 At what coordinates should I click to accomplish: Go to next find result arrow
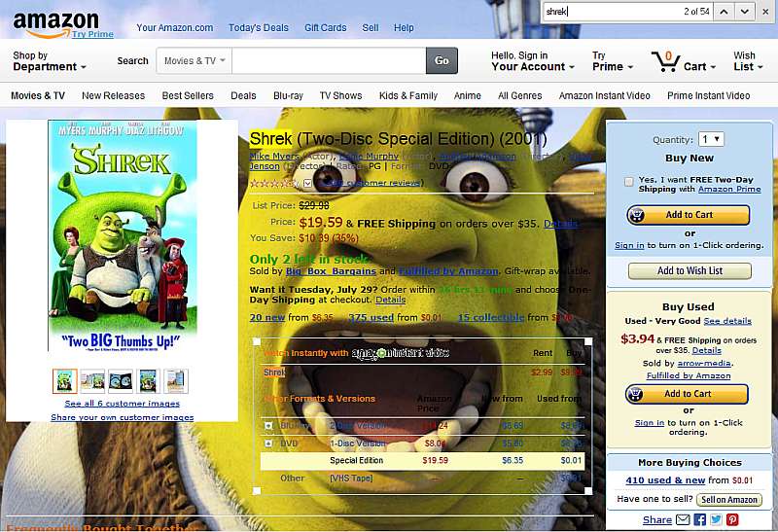pyautogui.click(x=744, y=12)
